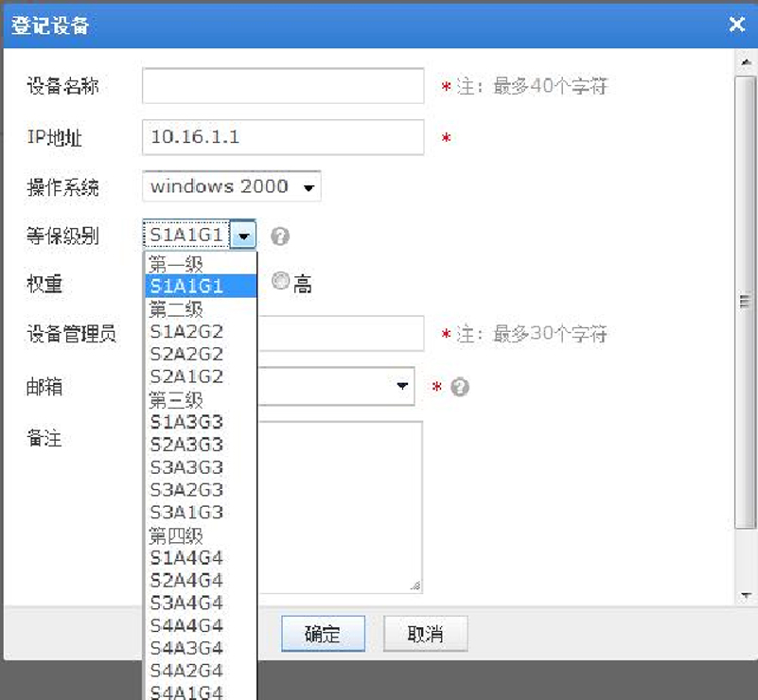This screenshot has height=700, width=758.
Task: Click the 确定 button
Action: 323,634
